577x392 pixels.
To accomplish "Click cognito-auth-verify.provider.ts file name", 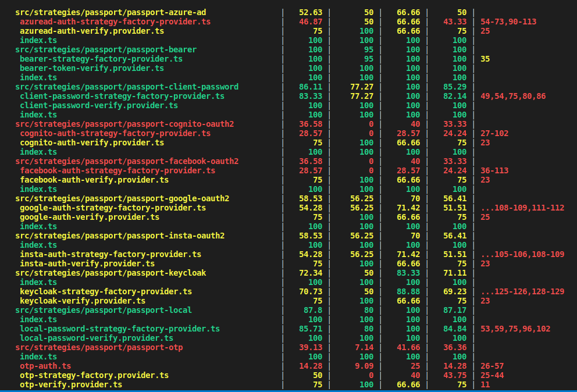I will 92,142.
